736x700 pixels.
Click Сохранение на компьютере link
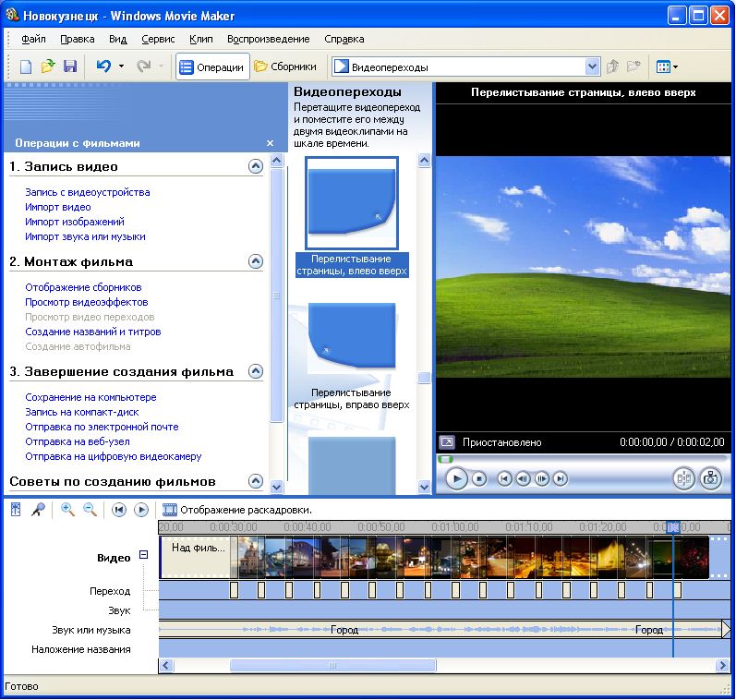coord(91,397)
